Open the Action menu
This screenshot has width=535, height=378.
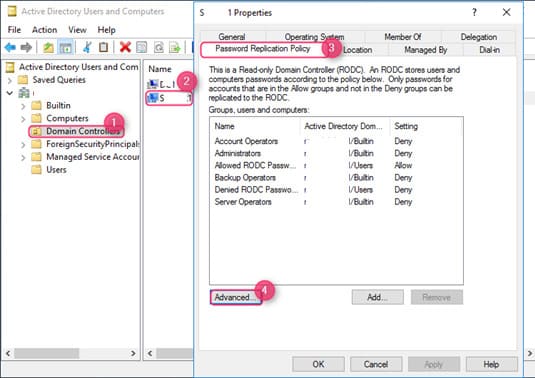click(x=44, y=30)
